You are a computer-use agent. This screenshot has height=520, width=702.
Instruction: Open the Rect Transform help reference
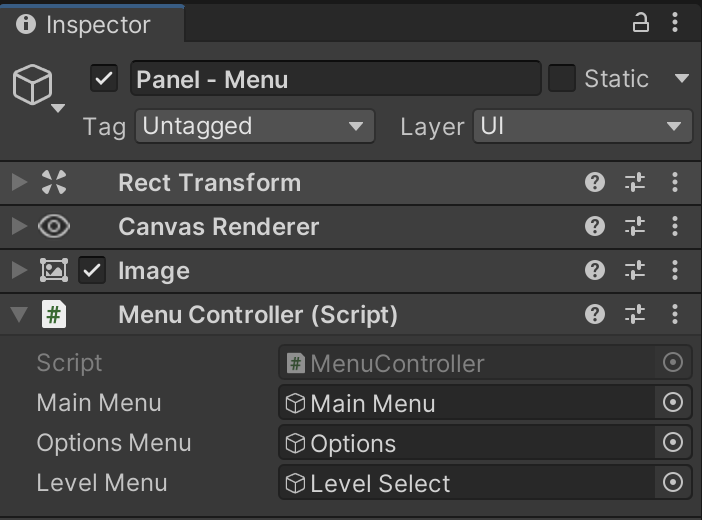(595, 182)
